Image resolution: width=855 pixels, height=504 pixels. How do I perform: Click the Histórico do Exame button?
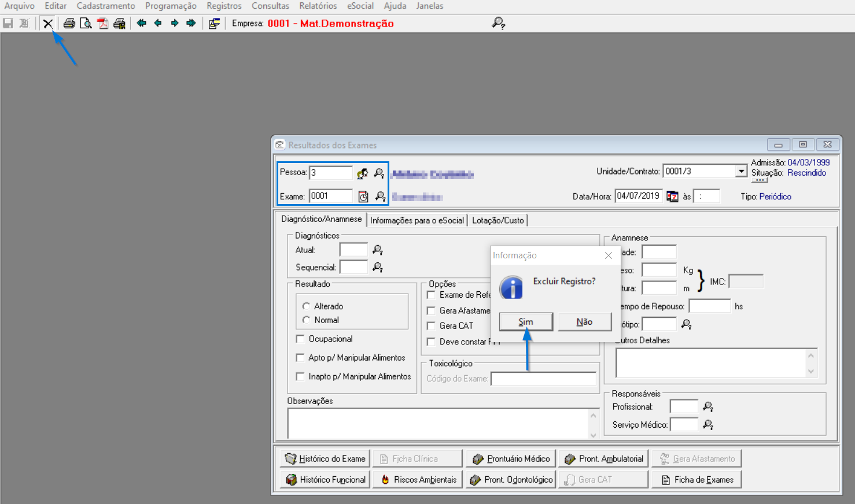325,459
